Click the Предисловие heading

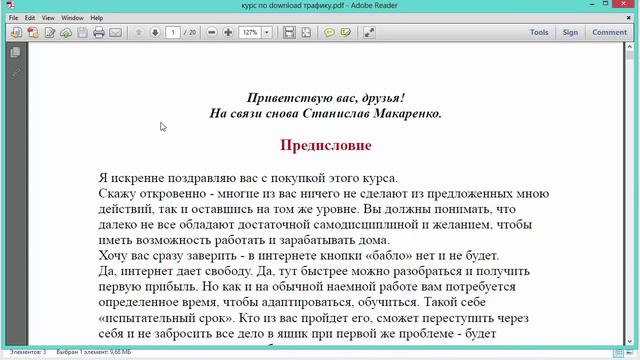[x=326, y=145]
